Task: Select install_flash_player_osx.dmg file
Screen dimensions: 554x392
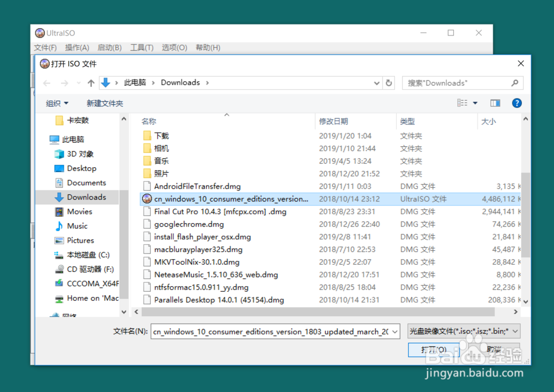Action: (202, 237)
